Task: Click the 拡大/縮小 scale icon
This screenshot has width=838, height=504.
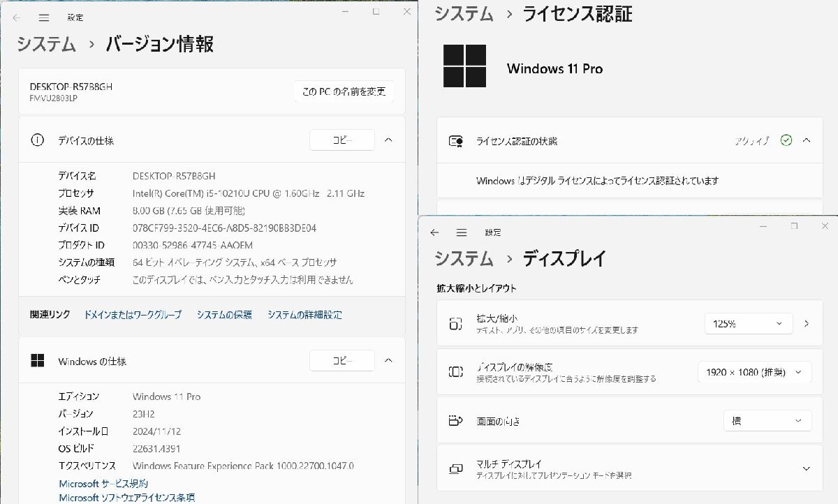Action: [x=456, y=324]
